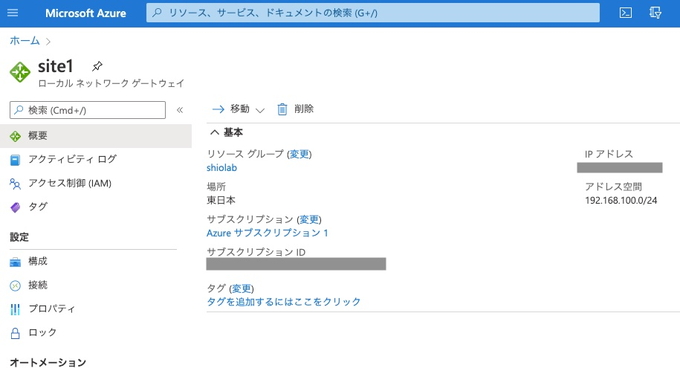Focus the global resource search field

coord(373,13)
